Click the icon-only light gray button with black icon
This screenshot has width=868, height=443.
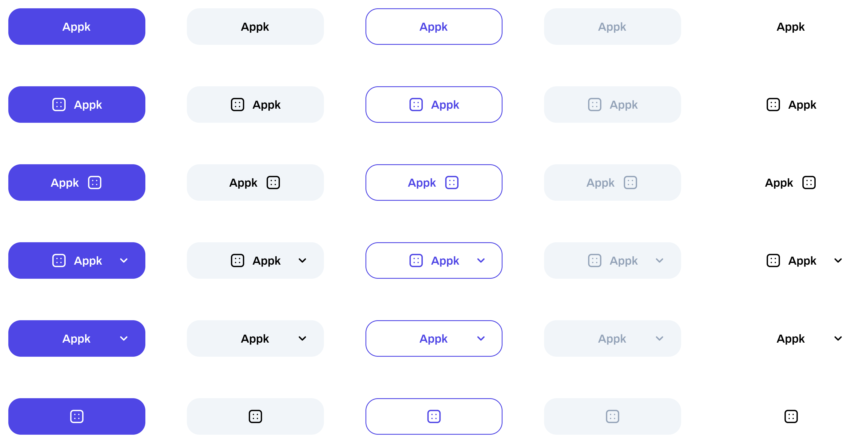255,416
